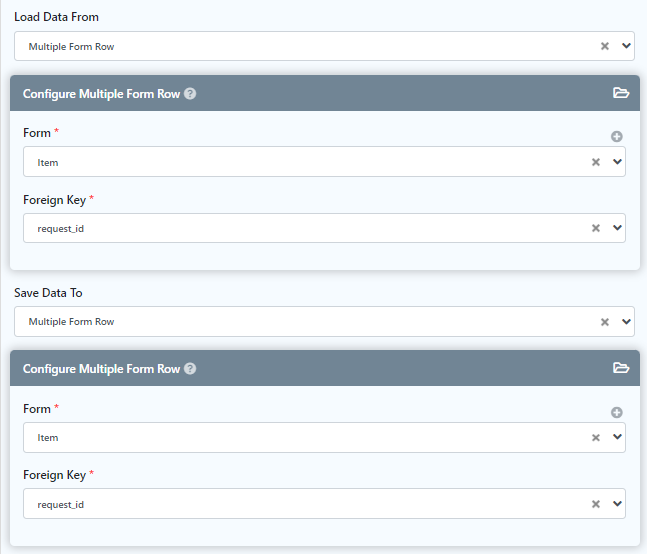Open Foreign Key dropdown arrow in Save section

point(617,504)
